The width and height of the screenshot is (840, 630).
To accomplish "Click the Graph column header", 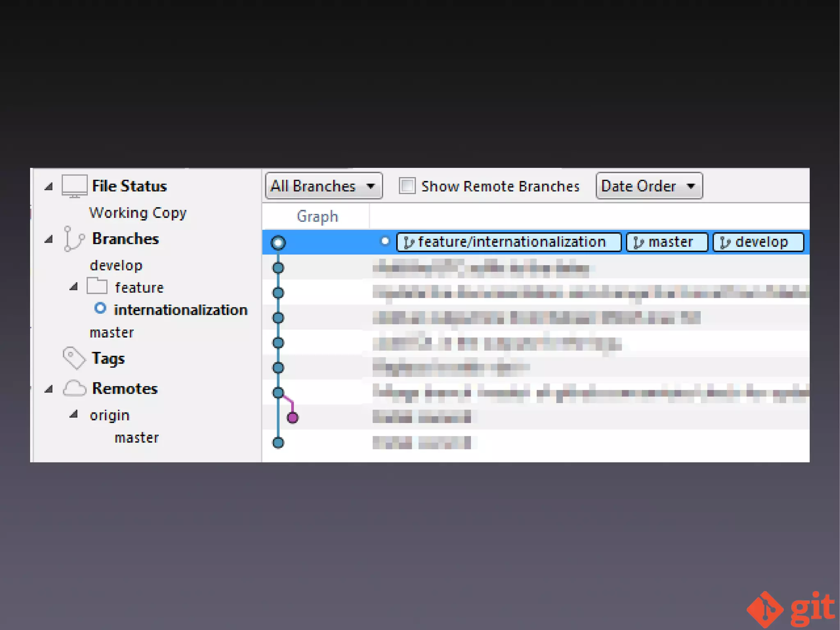I will 317,216.
